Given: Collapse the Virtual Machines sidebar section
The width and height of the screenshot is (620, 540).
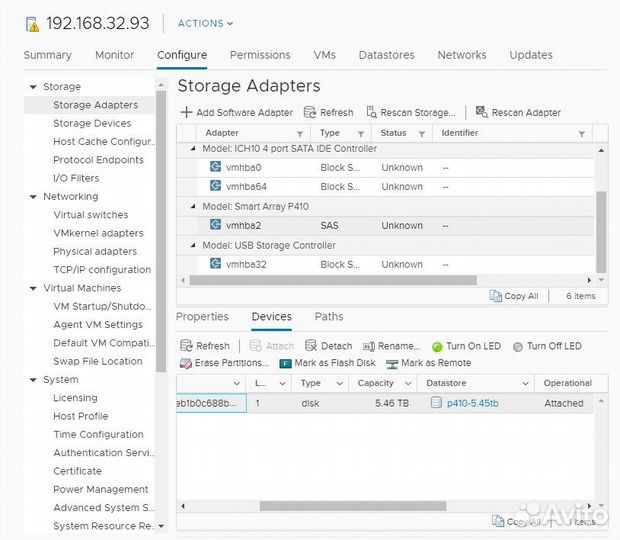Looking at the screenshot, I should point(33,288).
